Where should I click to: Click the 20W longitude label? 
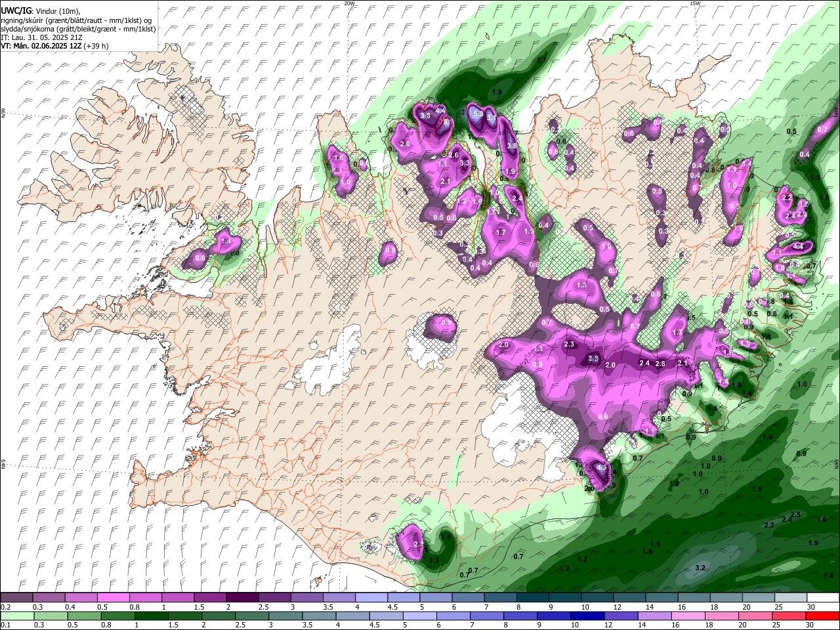click(x=349, y=3)
